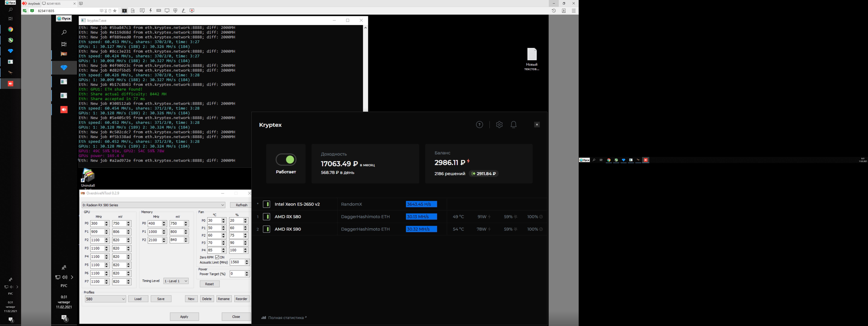Add session to AnyDesk favorites star
The height and width of the screenshot is (326, 868).
pos(115,11)
